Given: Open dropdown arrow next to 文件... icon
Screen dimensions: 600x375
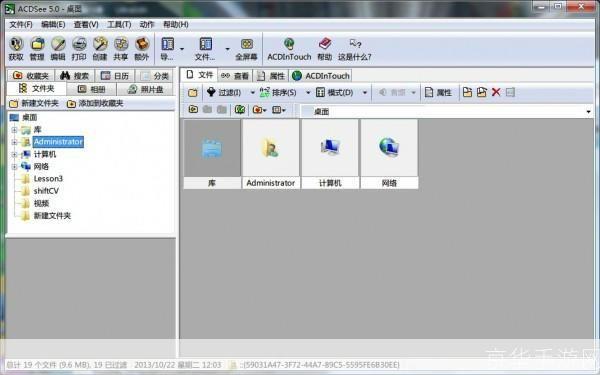Looking at the screenshot, I should [x=227, y=49].
